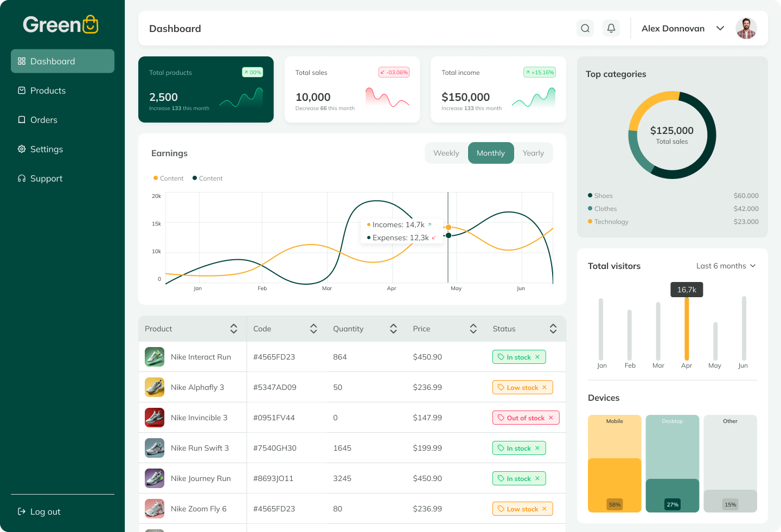
Task: Switch Earnings to Weekly
Action: click(x=446, y=153)
